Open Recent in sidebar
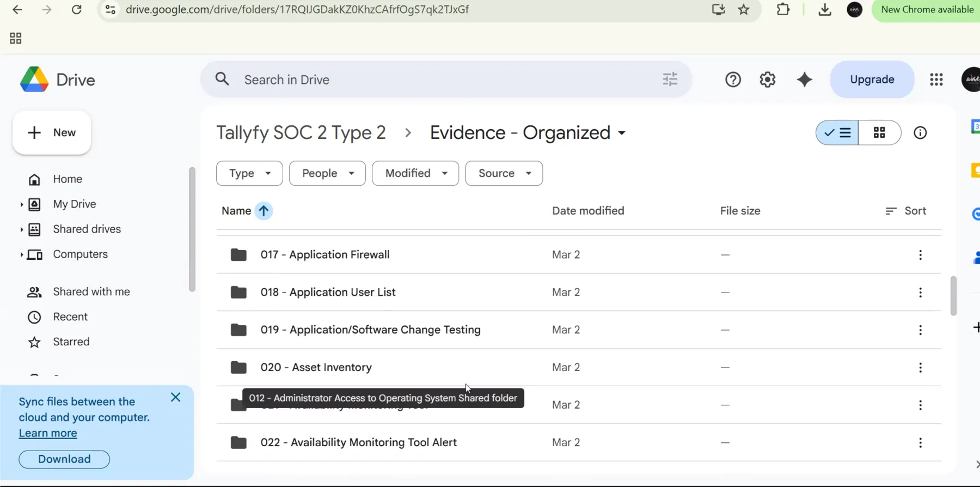Image resolution: width=980 pixels, height=487 pixels. 70,317
